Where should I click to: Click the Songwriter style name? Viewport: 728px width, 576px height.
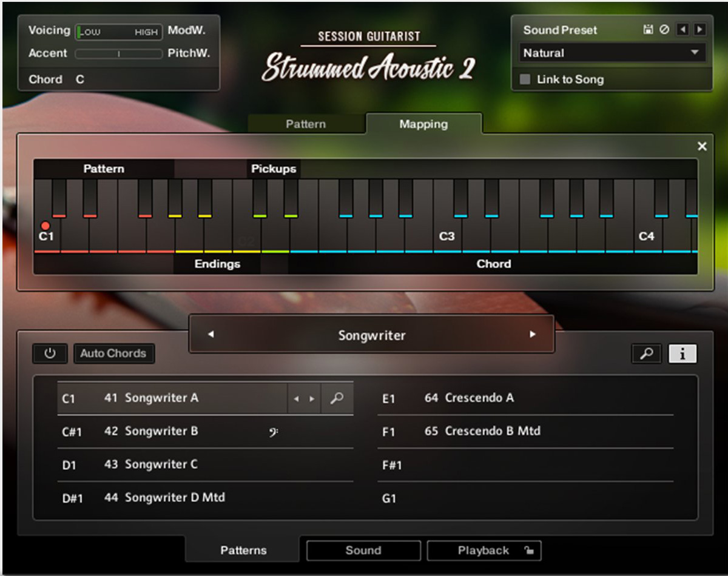tap(371, 335)
